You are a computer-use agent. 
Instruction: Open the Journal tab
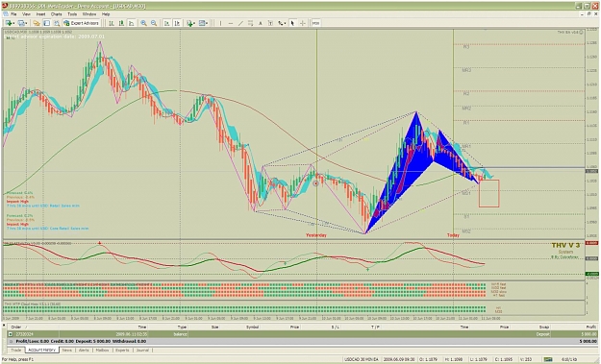(x=142, y=351)
